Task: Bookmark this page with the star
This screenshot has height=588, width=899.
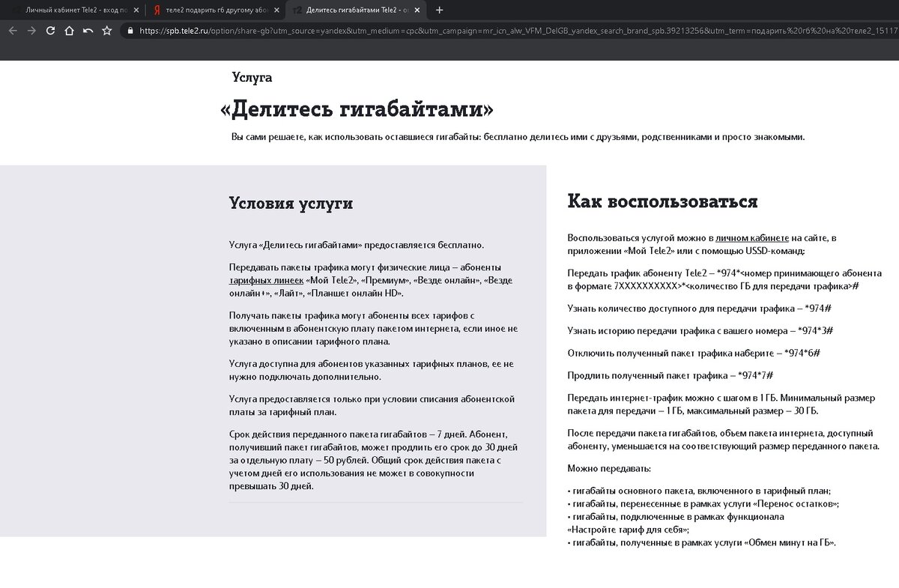Action: (106, 31)
